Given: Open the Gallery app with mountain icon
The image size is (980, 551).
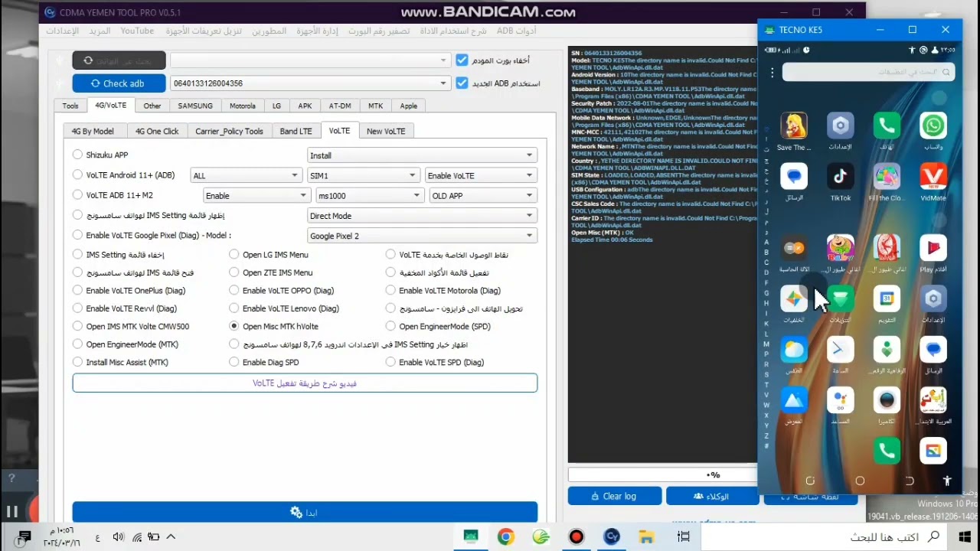Looking at the screenshot, I should point(794,400).
